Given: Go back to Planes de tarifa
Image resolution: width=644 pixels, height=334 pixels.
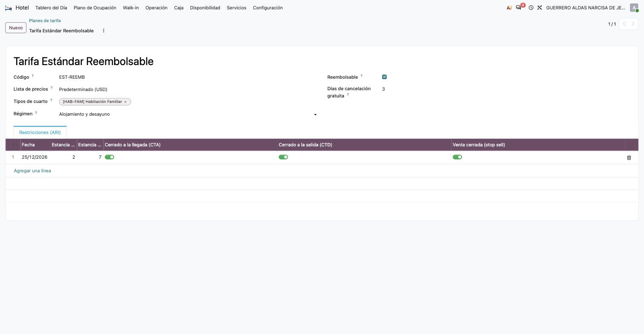Looking at the screenshot, I should pyautogui.click(x=45, y=20).
